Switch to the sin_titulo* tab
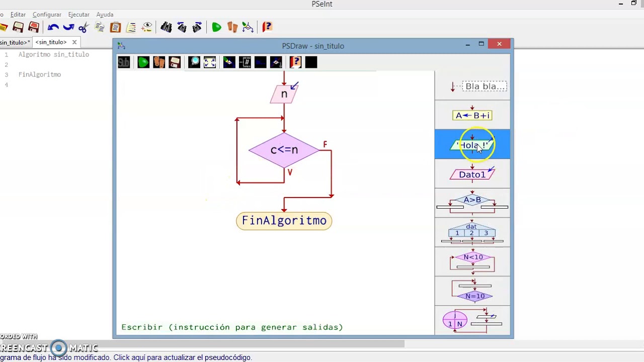 pos(15,42)
